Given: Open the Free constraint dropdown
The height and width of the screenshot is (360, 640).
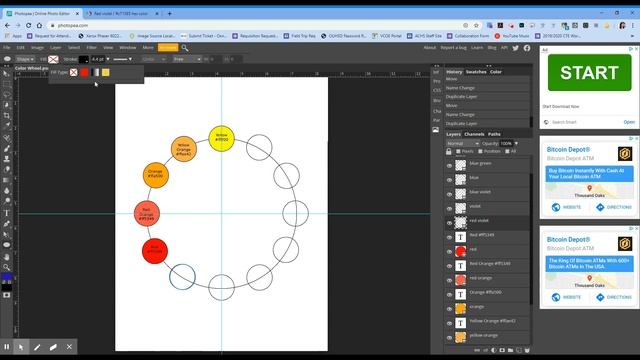Looking at the screenshot, I should coord(187,60).
